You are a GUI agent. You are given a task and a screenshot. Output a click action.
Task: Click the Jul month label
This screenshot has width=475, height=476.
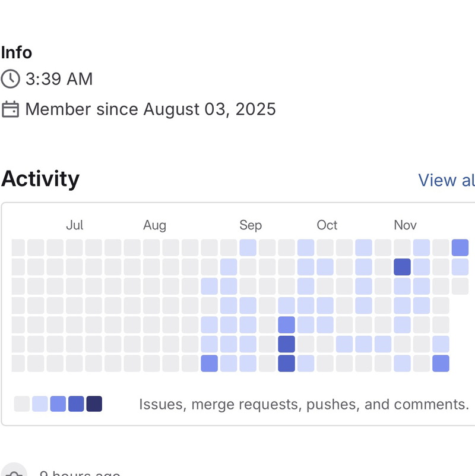click(x=75, y=225)
